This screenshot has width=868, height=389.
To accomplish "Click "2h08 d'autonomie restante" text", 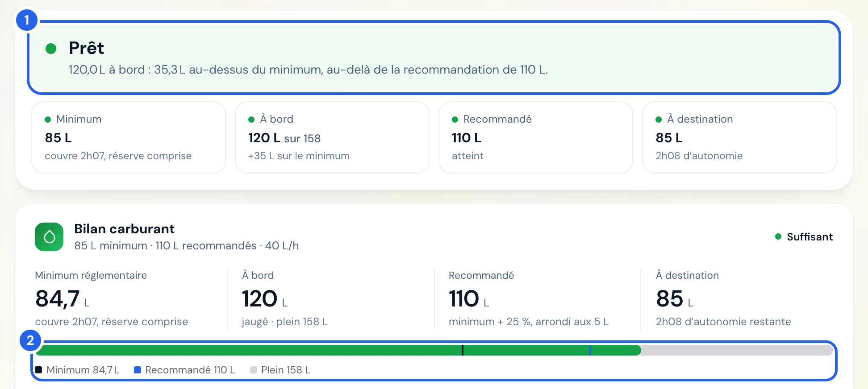I will [x=723, y=322].
